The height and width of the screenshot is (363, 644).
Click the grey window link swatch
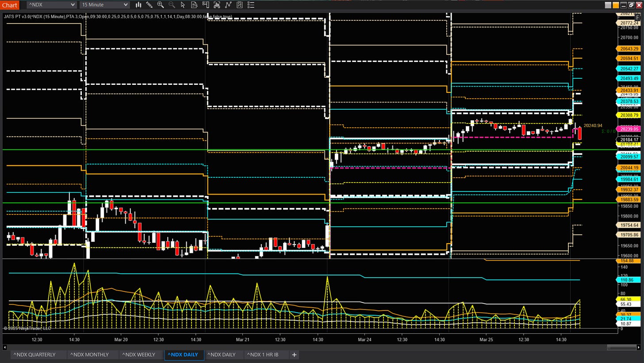[x=608, y=5]
